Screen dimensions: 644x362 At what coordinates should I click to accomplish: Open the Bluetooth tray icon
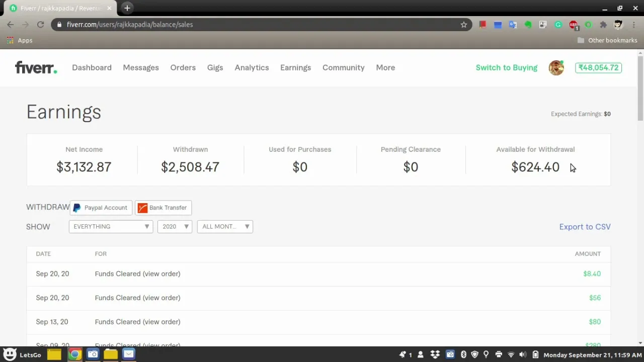click(x=463, y=354)
